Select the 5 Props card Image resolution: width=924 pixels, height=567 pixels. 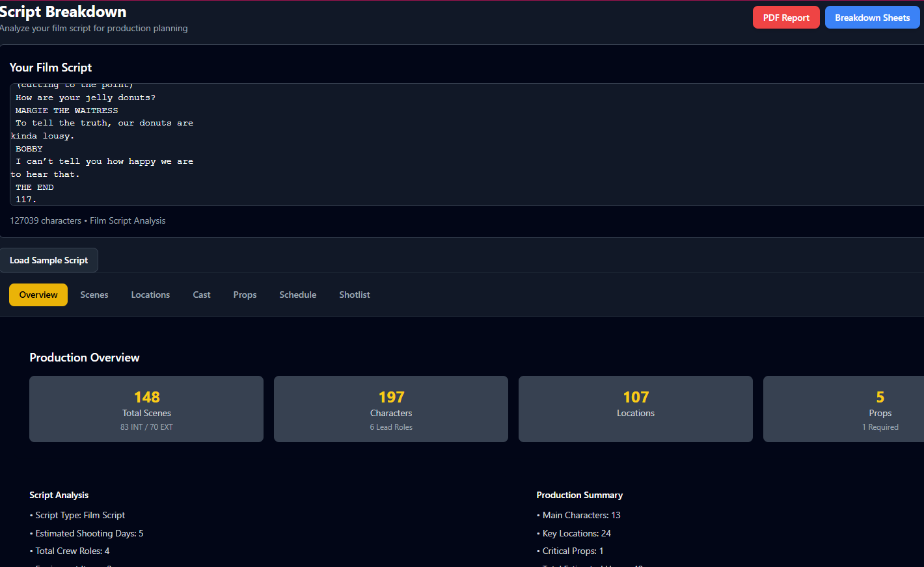(844, 409)
